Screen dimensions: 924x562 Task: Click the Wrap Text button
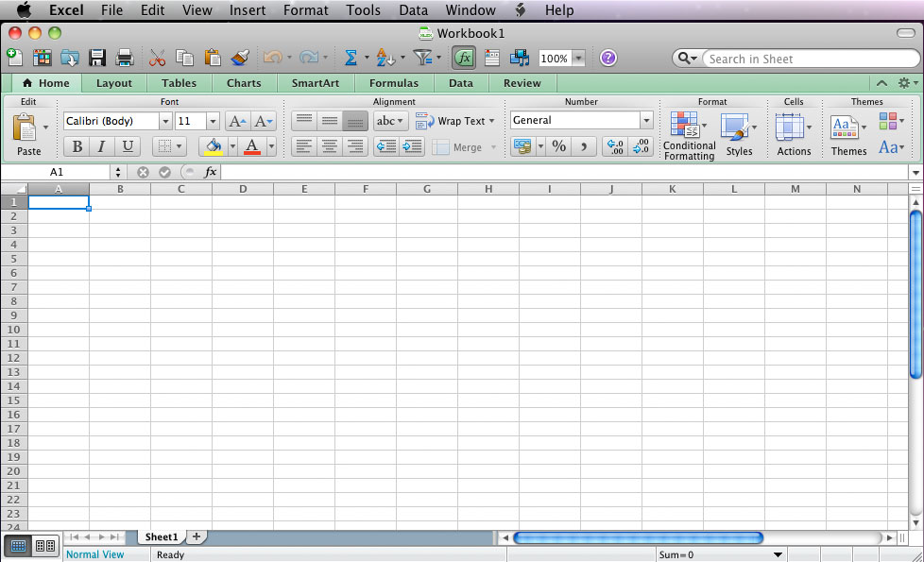tap(455, 121)
